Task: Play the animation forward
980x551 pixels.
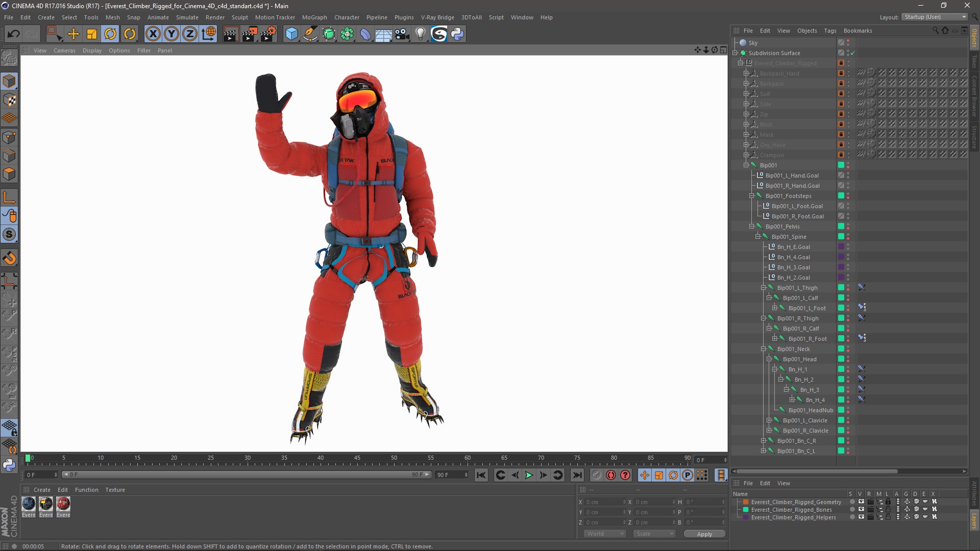Action: tap(529, 475)
